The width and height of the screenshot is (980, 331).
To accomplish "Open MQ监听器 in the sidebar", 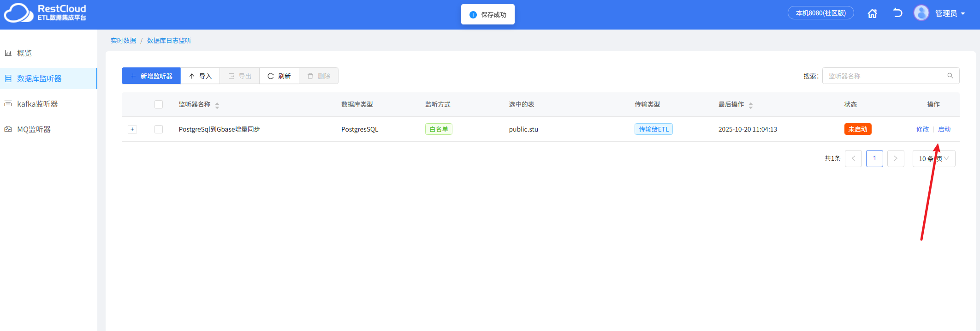I will pyautogui.click(x=34, y=129).
